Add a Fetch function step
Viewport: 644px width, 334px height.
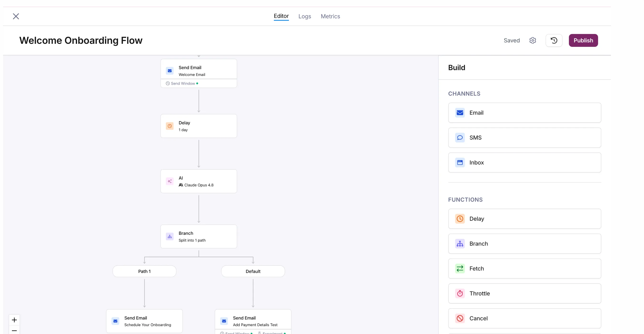[x=524, y=269]
